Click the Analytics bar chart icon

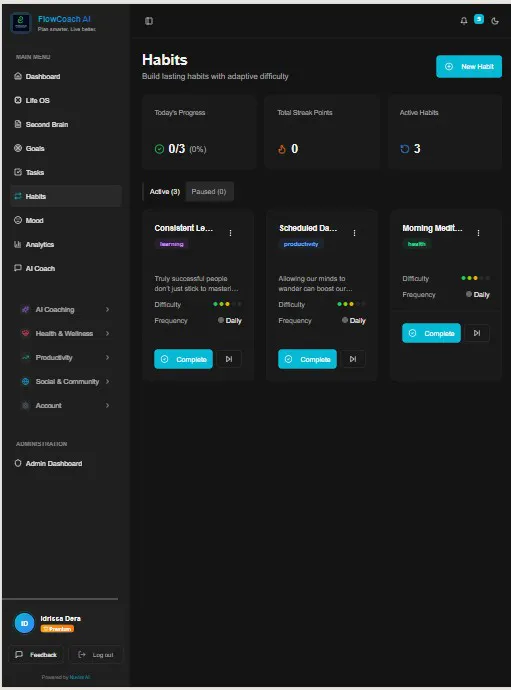click(18, 244)
